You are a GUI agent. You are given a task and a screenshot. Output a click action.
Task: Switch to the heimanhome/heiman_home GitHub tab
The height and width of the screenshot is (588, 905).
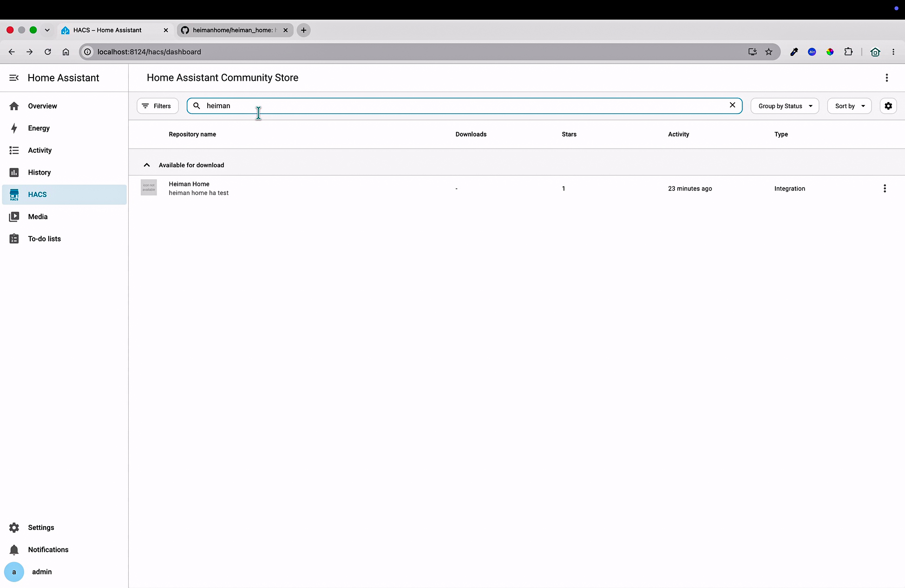235,30
